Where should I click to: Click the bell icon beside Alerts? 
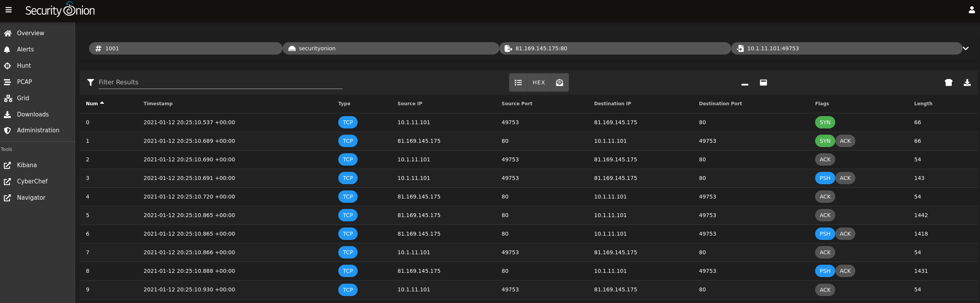click(7, 50)
